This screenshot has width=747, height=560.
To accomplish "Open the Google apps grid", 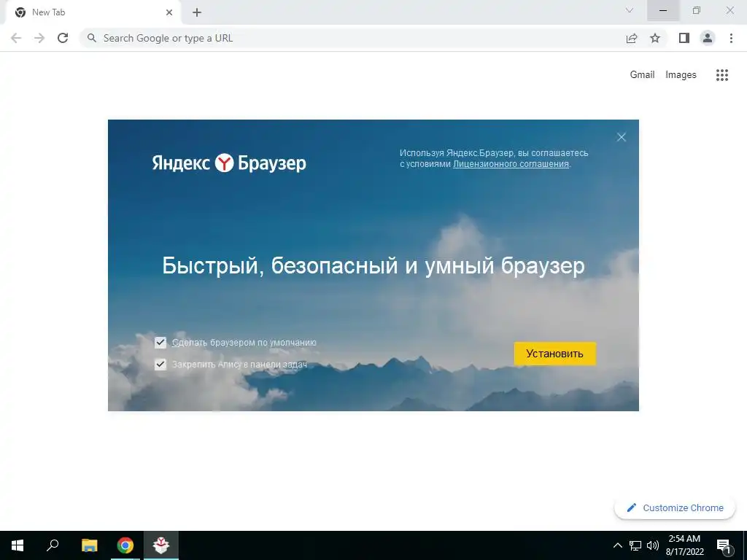I will coord(721,75).
